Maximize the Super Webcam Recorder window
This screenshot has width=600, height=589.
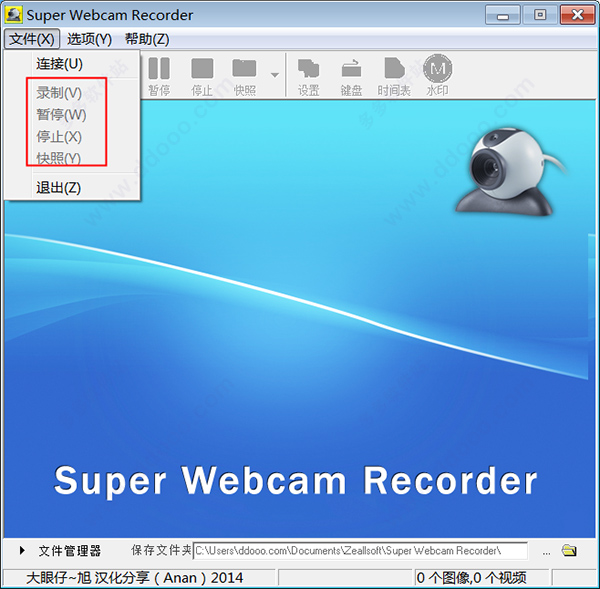coord(540,15)
